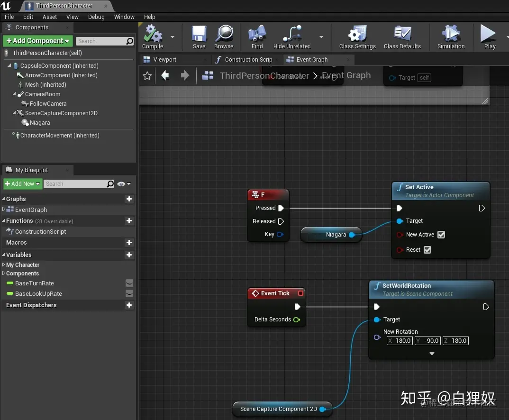Open Class Defaults icon
Image resolution: width=509 pixels, height=420 pixels.
[x=402, y=34]
